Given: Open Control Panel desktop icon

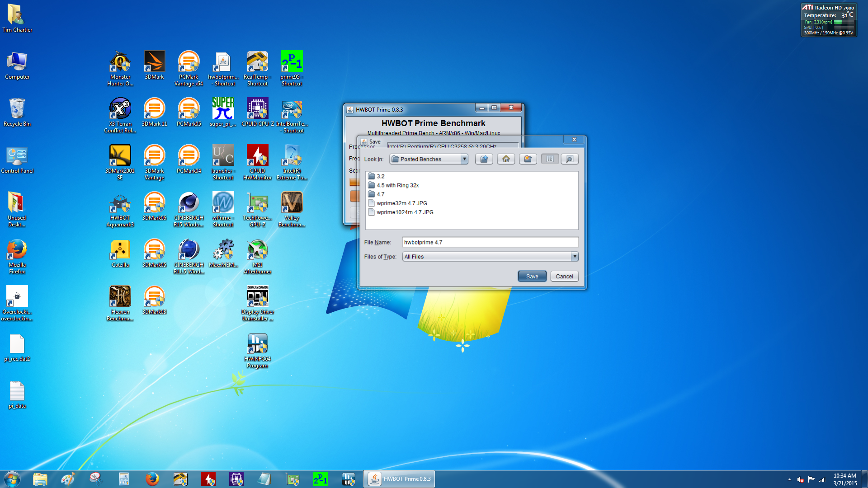Looking at the screenshot, I should pyautogui.click(x=17, y=160).
